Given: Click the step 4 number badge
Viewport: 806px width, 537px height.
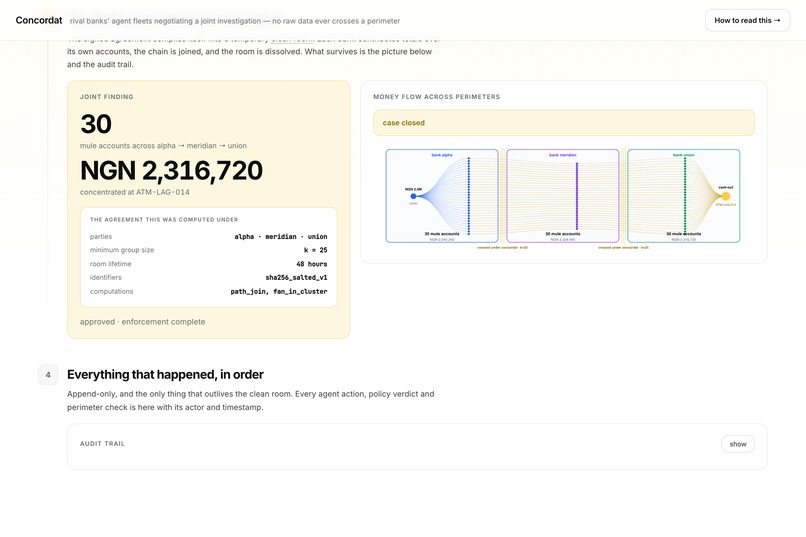Looking at the screenshot, I should tap(48, 375).
